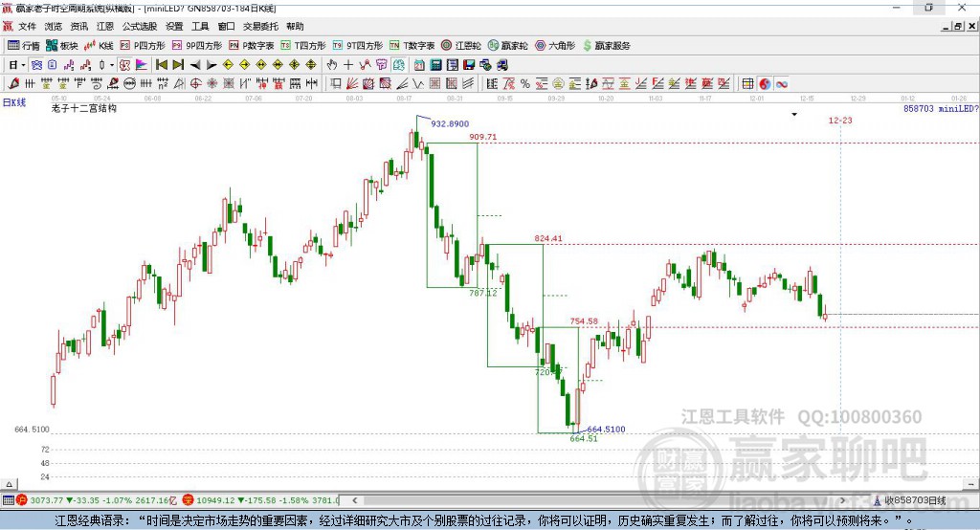Screen dimensions: 980x530
Task: Select the red circle target tool
Action: 195,84
